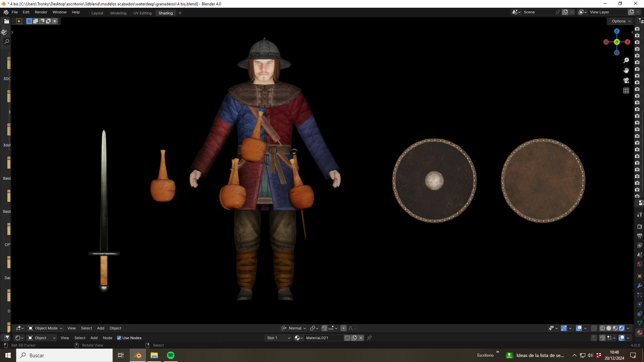Switch to solid viewport shading
Viewport: 644px width, 362px height.
tap(609, 328)
